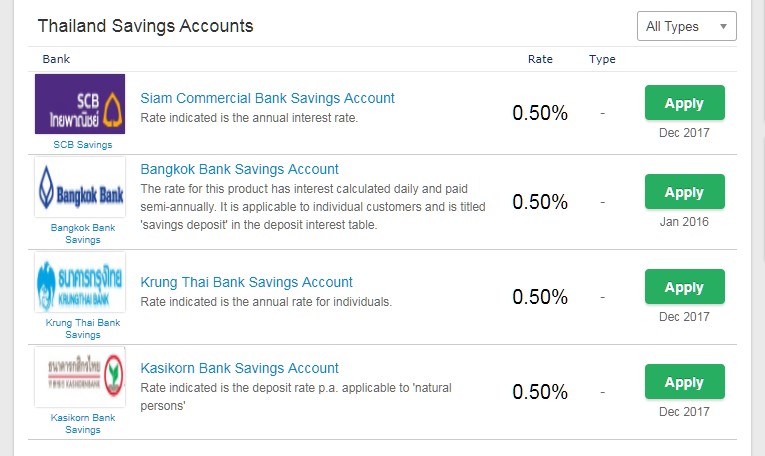Open the All Types dropdown

686,26
